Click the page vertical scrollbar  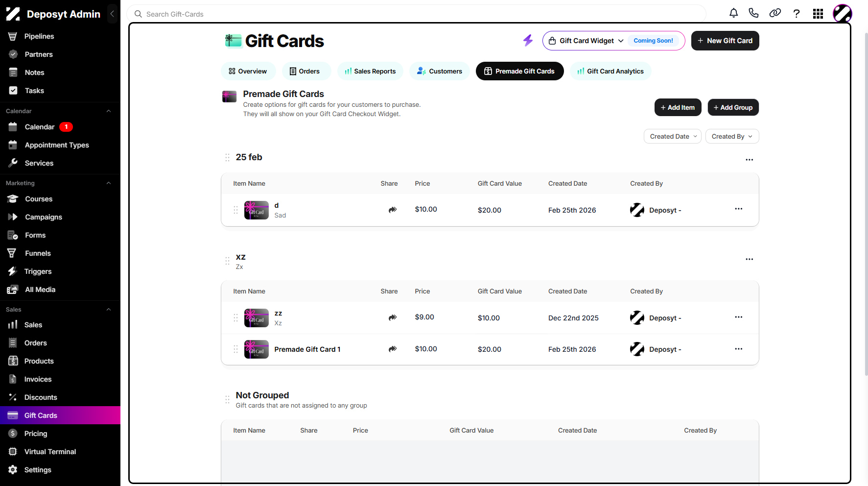coord(866,204)
